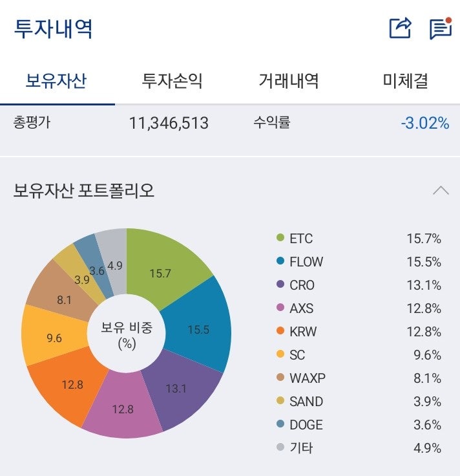Click the green ETC legend dot
The height and width of the screenshot is (476, 460).
(280, 239)
